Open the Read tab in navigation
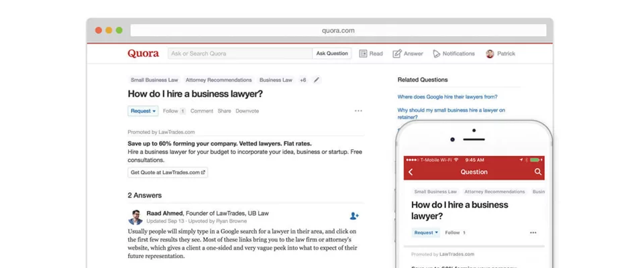This screenshot has height=268, width=644. pyautogui.click(x=371, y=54)
